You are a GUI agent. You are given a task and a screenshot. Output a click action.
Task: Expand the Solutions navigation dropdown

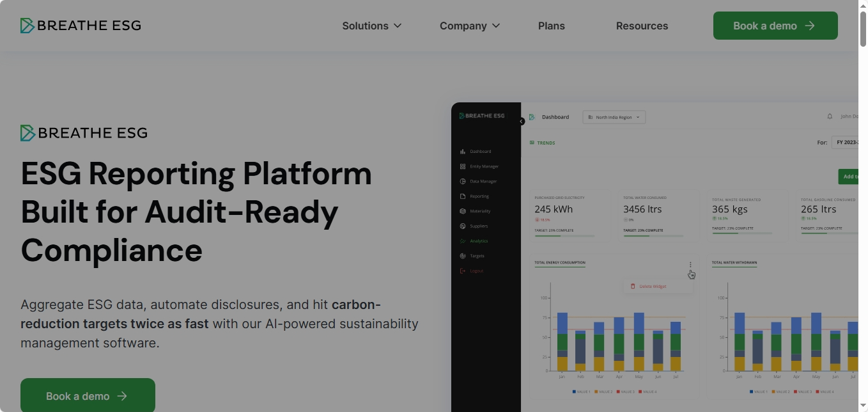371,26
